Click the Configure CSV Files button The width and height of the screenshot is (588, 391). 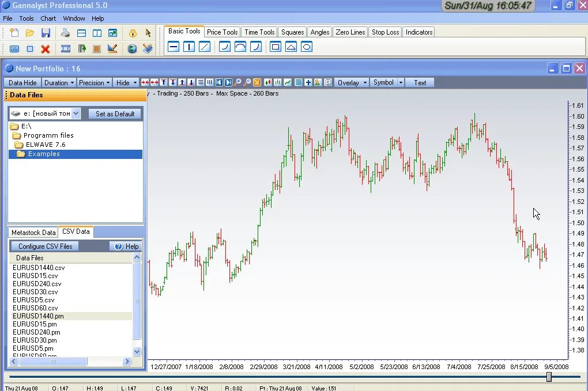point(45,246)
